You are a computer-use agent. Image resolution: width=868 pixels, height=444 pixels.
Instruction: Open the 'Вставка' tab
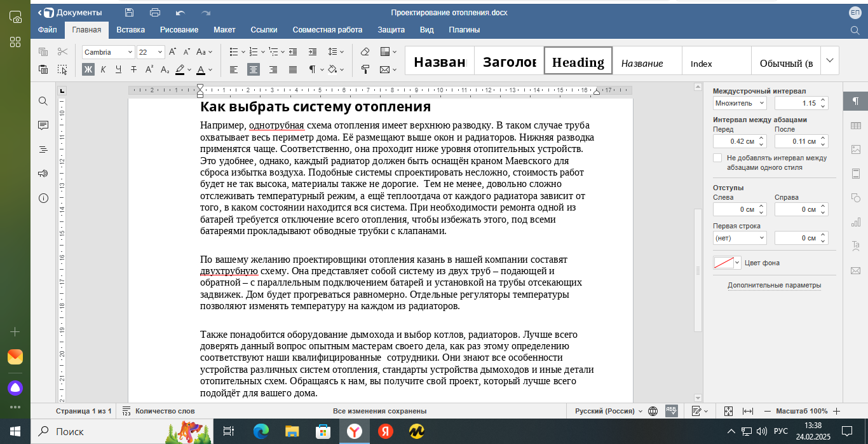130,30
